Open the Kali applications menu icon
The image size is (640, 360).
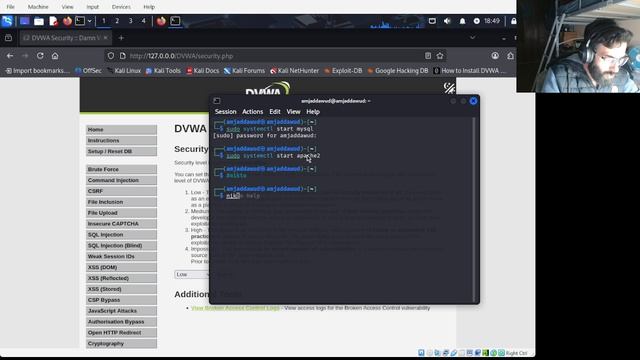[7, 21]
